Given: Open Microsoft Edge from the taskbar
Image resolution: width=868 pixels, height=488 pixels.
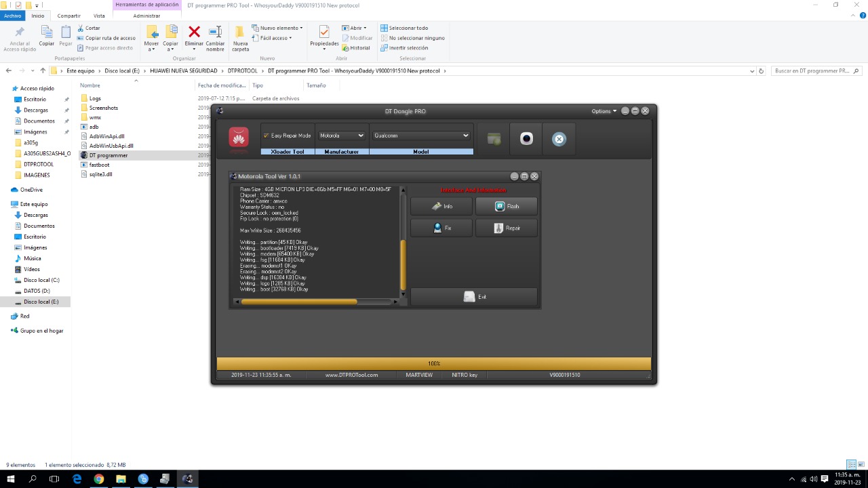Looking at the screenshot, I should click(77, 479).
